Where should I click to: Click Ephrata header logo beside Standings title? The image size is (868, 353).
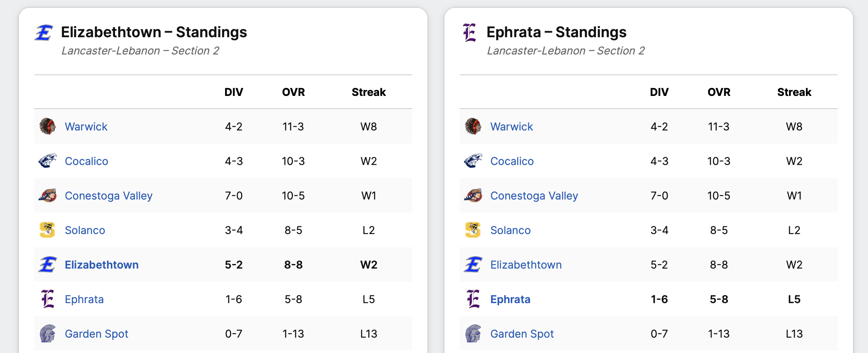(470, 33)
